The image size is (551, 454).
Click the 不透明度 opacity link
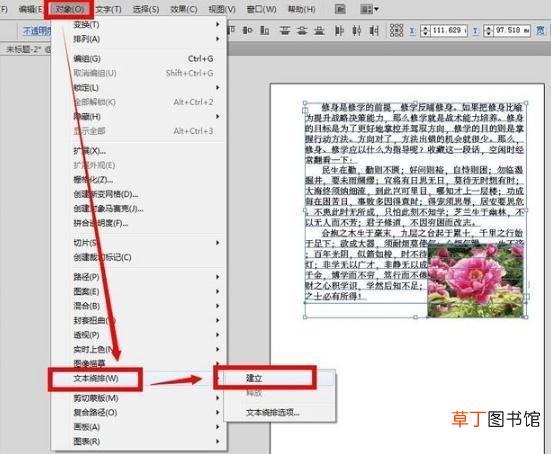[37, 31]
